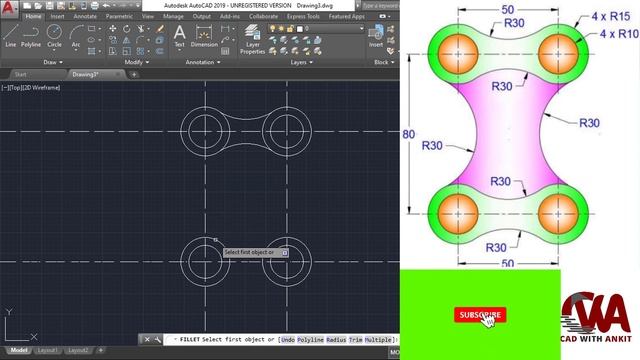Expand the Annotation panel

pos(203,62)
